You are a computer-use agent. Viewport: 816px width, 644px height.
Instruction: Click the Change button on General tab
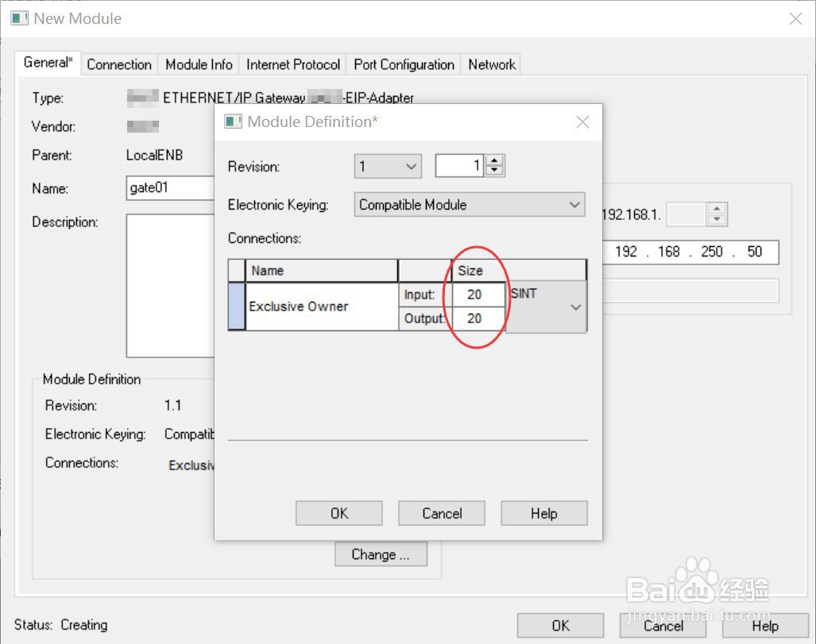coord(380,554)
